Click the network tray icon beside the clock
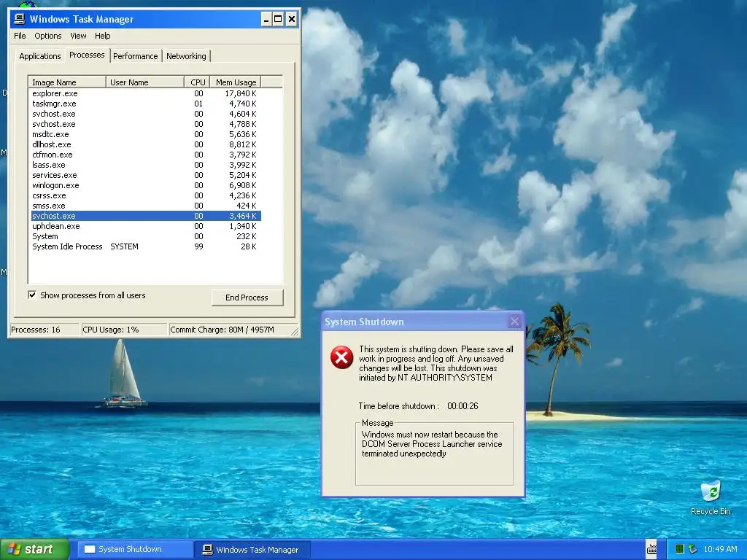This screenshot has width=747, height=560. point(692,549)
